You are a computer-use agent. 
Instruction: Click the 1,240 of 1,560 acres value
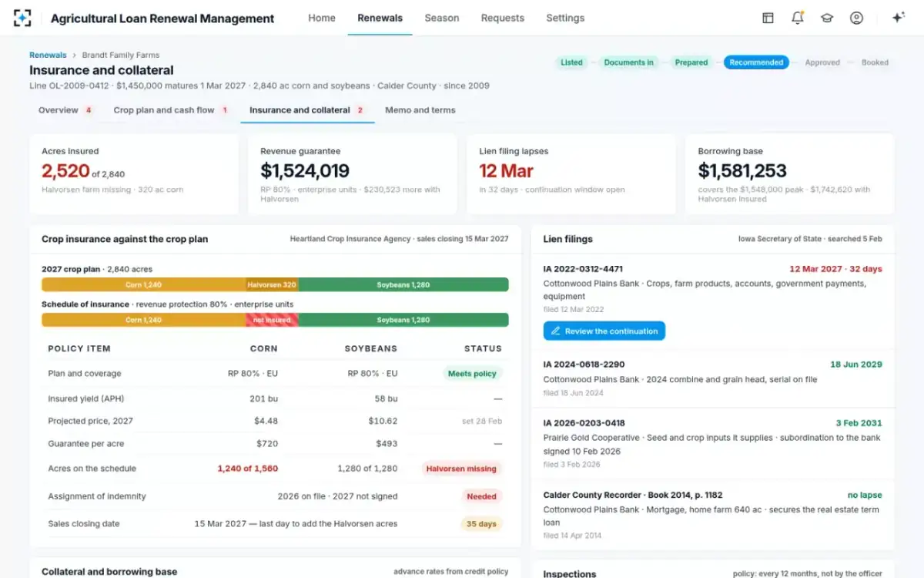click(247, 469)
